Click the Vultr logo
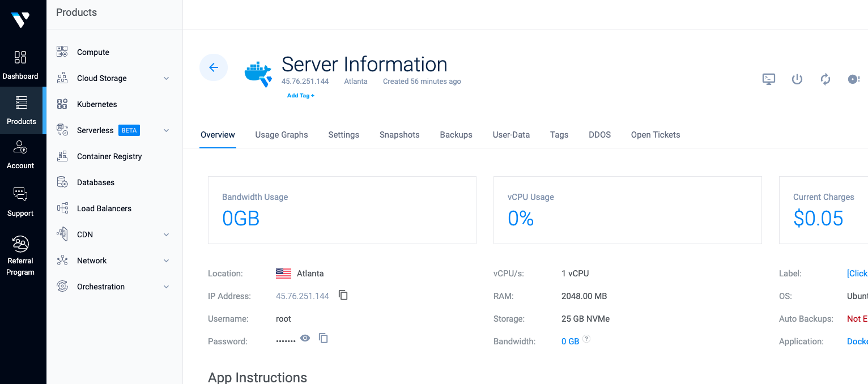Screen dimensions: 868x384 pos(22,19)
